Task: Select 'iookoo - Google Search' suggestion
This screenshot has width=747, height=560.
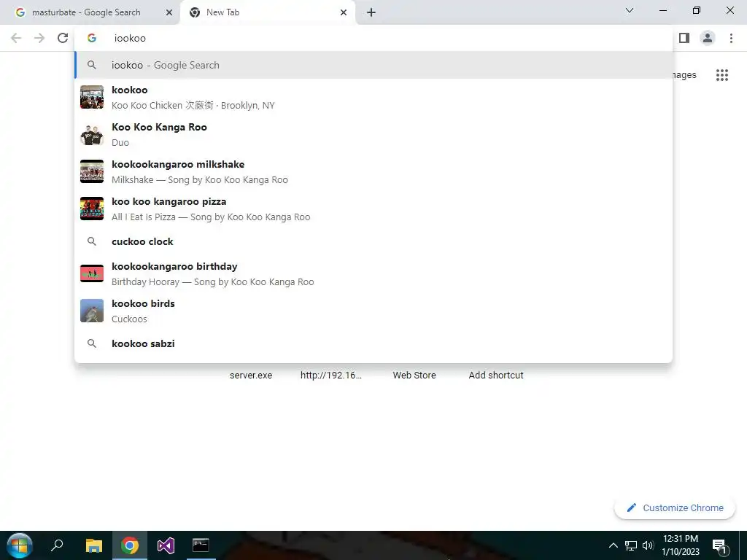Action: pos(373,65)
